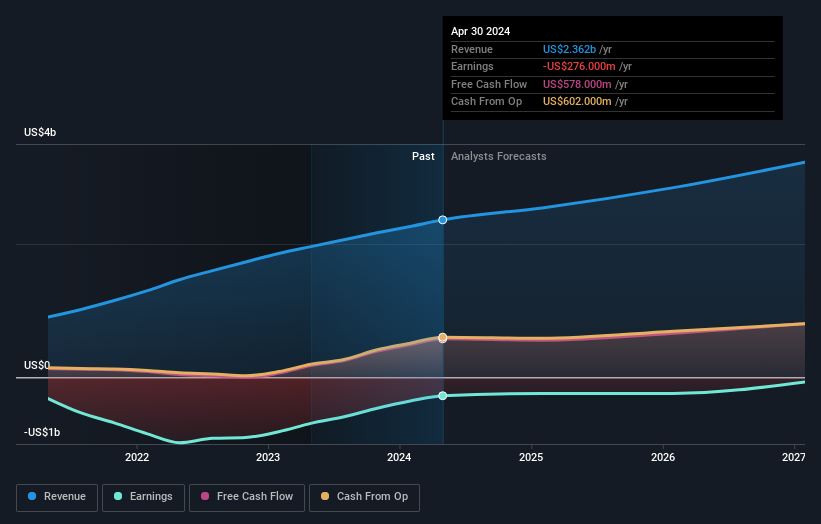Viewport: 821px width, 524px height.
Task: Click the 2027 x-axis label
Action: coord(794,458)
